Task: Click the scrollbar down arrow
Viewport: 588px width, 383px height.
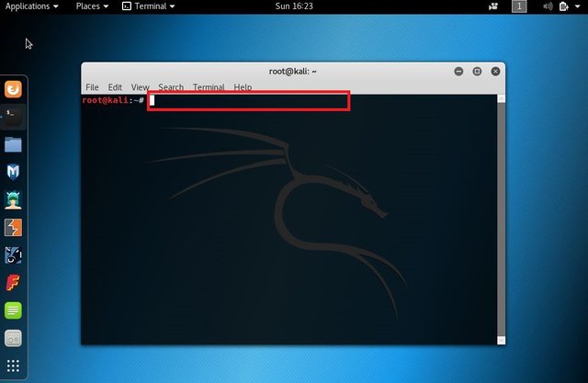Action: [501, 340]
